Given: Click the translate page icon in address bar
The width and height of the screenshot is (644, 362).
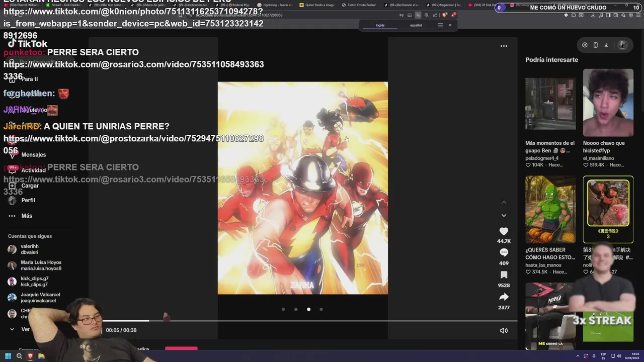Looking at the screenshot, I should coord(418,15).
